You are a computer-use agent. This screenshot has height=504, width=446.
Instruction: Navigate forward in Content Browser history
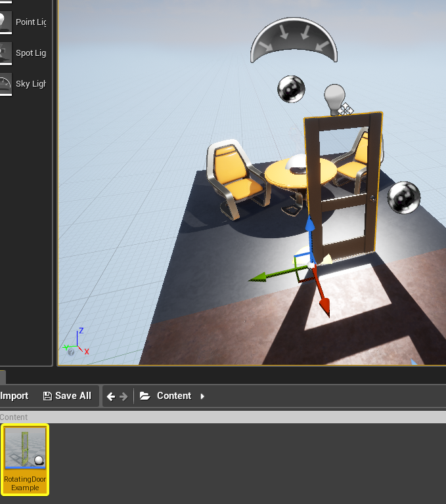(x=123, y=396)
